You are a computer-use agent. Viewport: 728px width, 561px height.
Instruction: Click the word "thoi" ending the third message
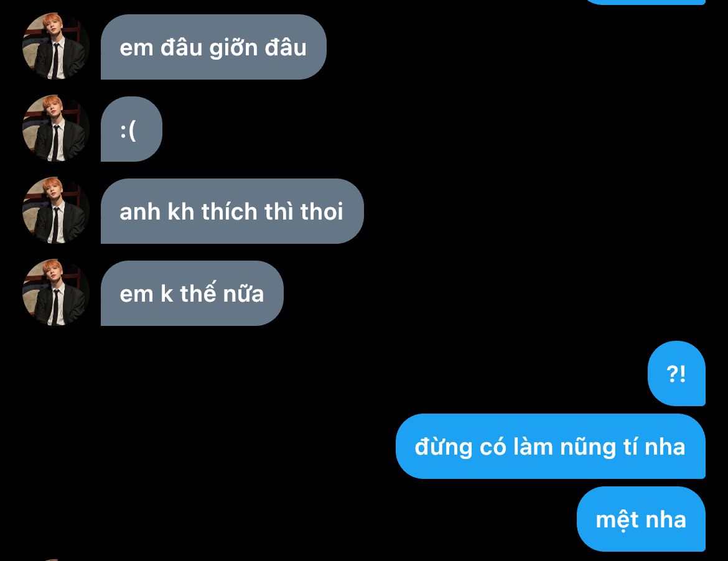coord(321,211)
